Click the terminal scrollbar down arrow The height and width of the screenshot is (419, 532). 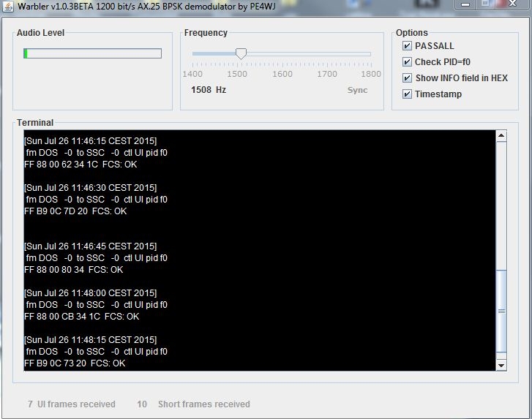(x=501, y=365)
